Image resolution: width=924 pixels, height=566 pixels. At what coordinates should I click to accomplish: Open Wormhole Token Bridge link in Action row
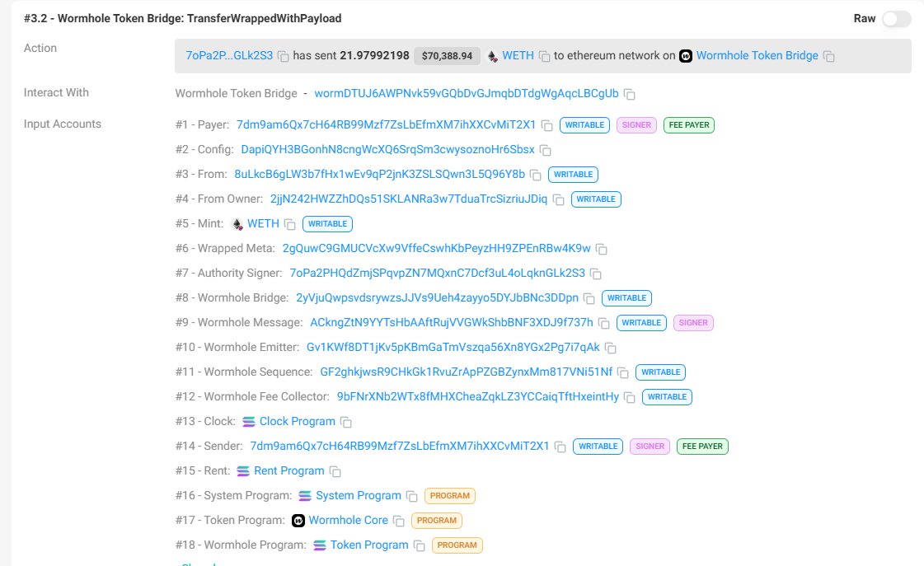[x=757, y=55]
